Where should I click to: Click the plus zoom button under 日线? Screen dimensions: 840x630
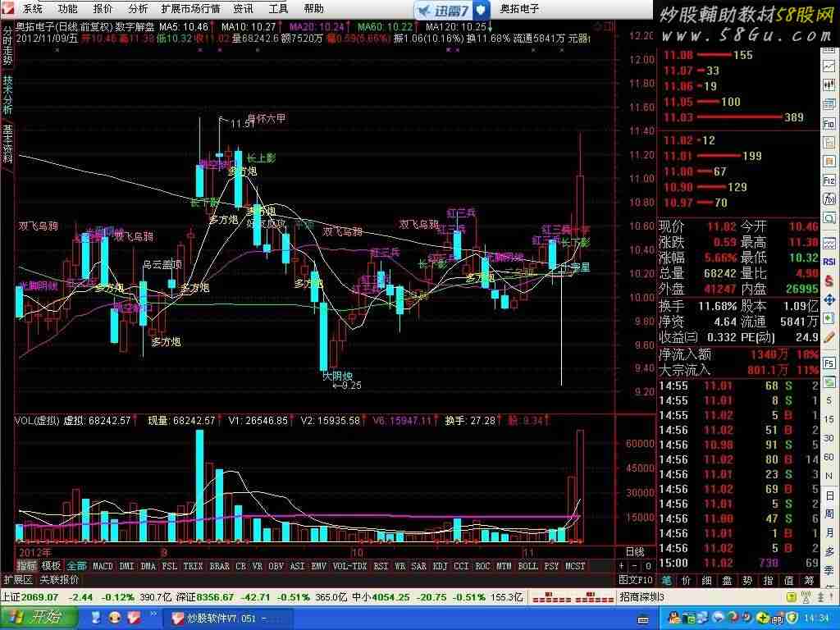coord(622,566)
